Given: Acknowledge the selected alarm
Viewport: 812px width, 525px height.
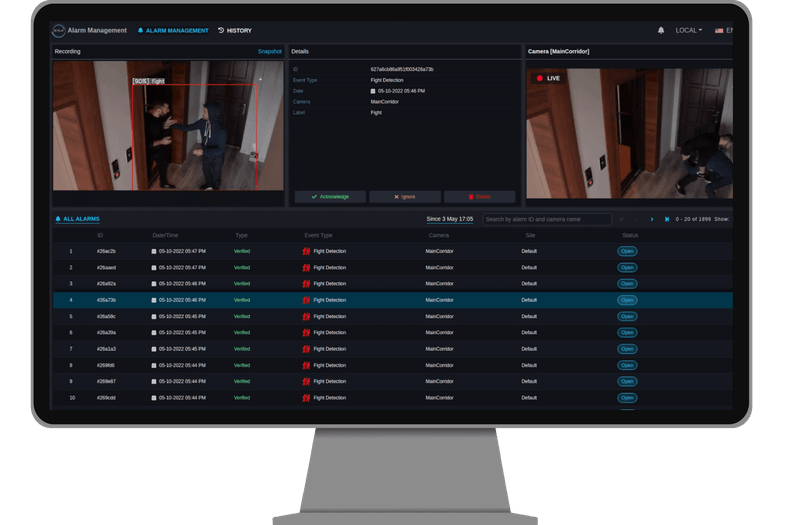Looking at the screenshot, I should (x=330, y=197).
